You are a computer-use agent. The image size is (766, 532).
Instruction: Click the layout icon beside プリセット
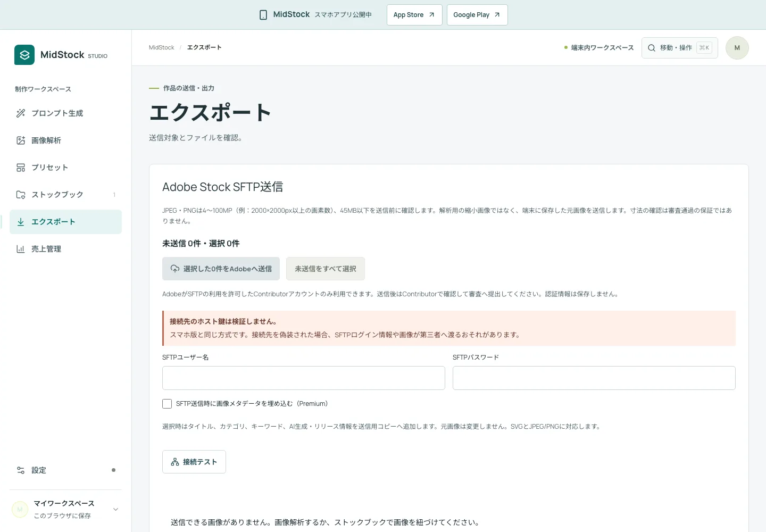(x=21, y=168)
